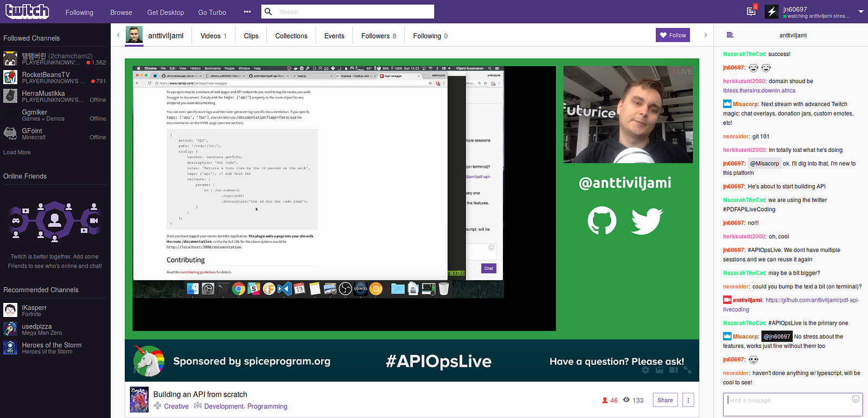This screenshot has width=868, height=418.
Task: Click NazarahTheCat's name on the success! message
Action: (x=744, y=54)
